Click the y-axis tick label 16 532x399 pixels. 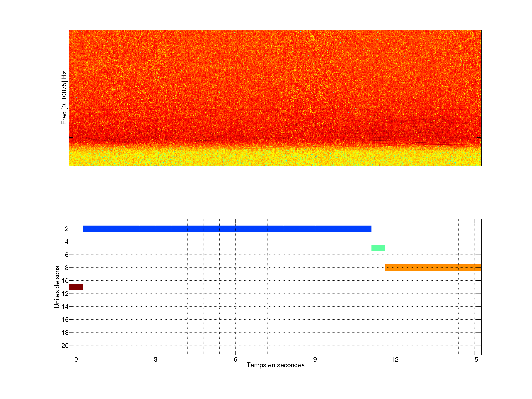tap(65, 320)
